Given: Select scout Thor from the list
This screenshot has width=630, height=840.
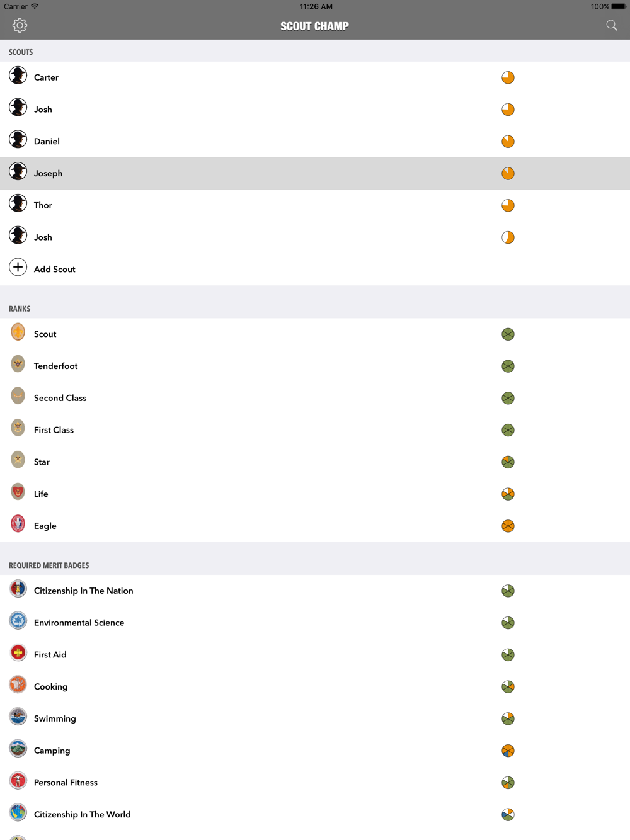Looking at the screenshot, I should point(315,205).
